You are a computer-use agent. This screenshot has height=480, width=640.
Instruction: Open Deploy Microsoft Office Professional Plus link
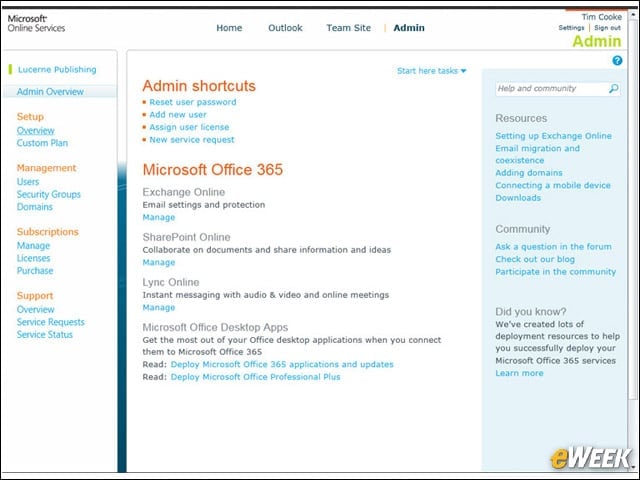click(x=256, y=377)
